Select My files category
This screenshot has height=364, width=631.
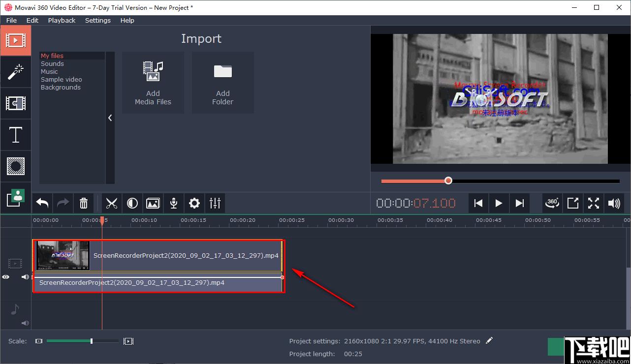coord(72,56)
